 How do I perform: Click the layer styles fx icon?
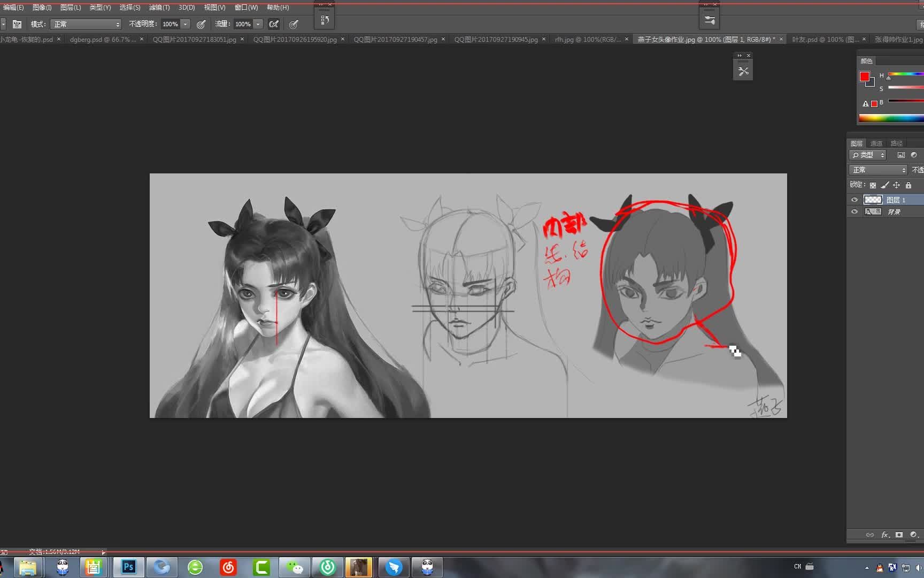tap(884, 535)
